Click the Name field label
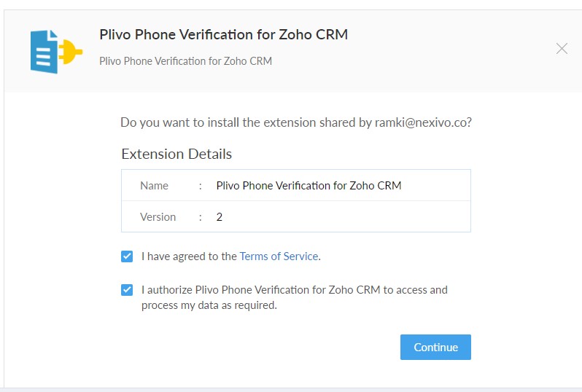The height and width of the screenshot is (392, 582). click(x=154, y=185)
